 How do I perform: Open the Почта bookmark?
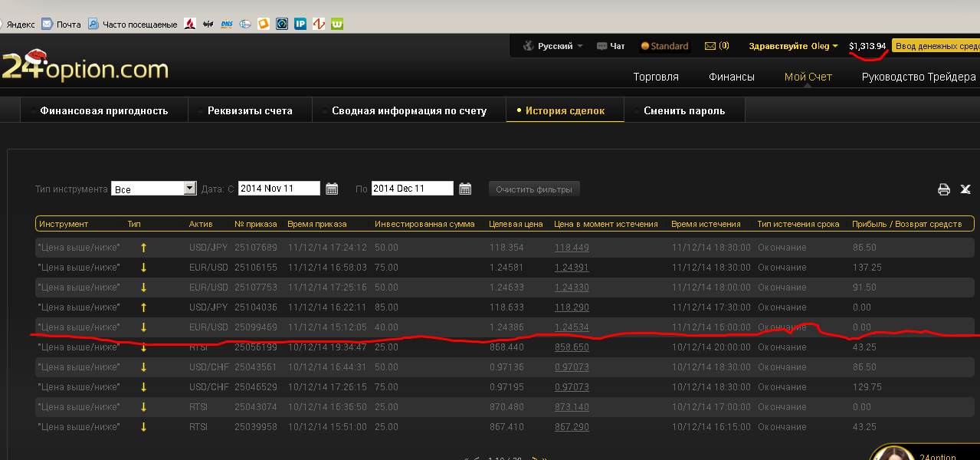[61, 24]
